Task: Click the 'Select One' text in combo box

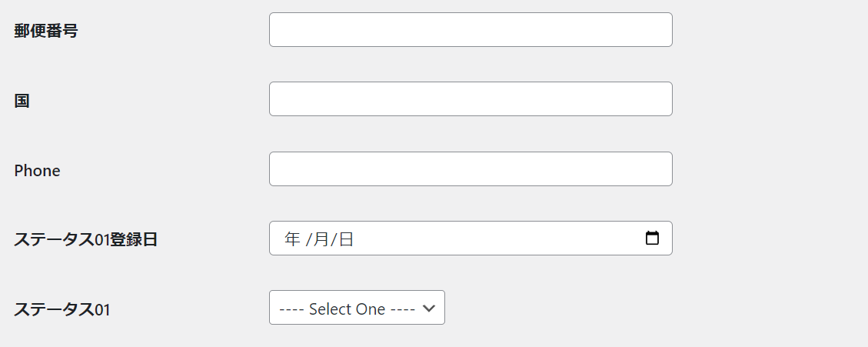Action: pyautogui.click(x=347, y=309)
